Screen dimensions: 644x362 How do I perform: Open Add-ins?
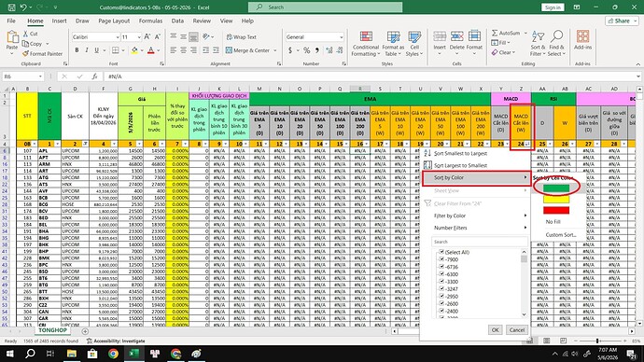point(582,40)
